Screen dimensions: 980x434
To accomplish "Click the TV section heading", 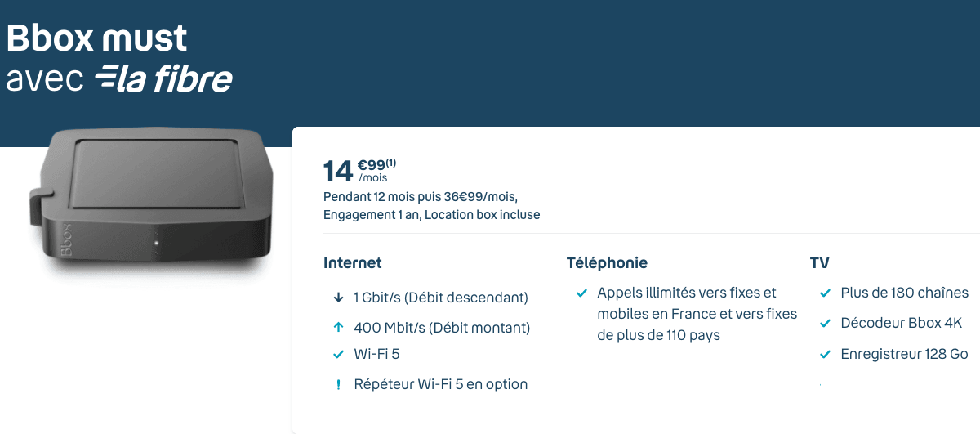I will coord(819,263).
